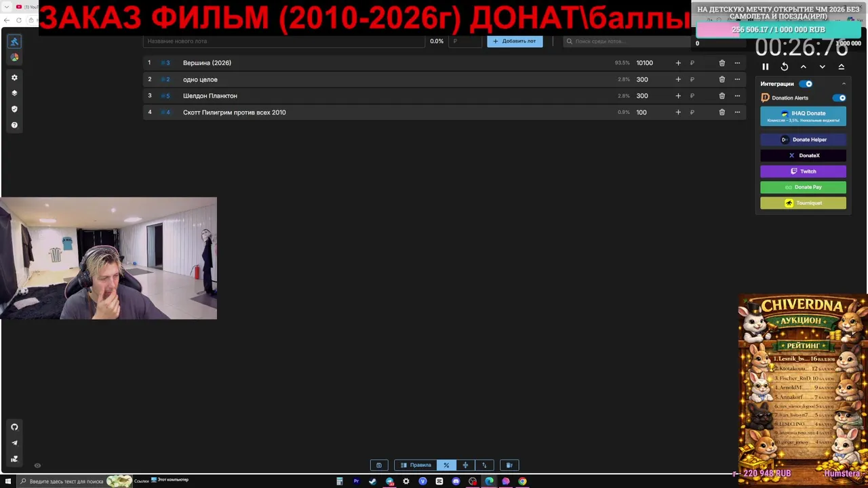This screenshot has width=868, height=488.
Task: Click the double up timer button
Action: pyautogui.click(x=842, y=66)
